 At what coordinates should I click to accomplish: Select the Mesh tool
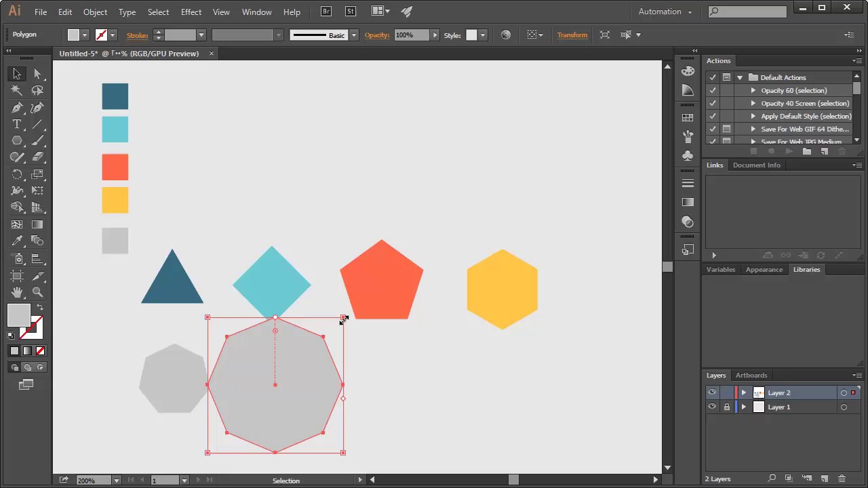tap(17, 224)
